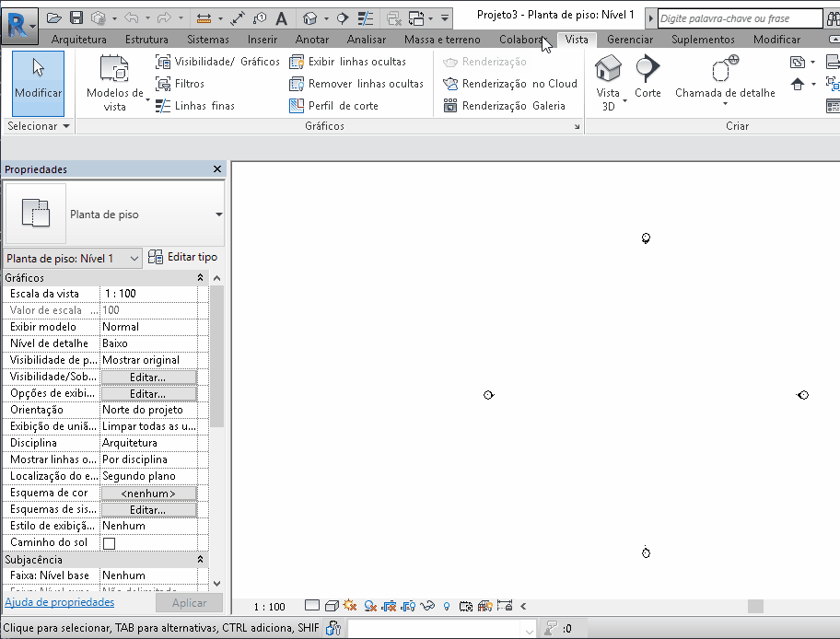Click Editar button for Opções de exibi... row
Screen dimensions: 840x639
pos(148,394)
